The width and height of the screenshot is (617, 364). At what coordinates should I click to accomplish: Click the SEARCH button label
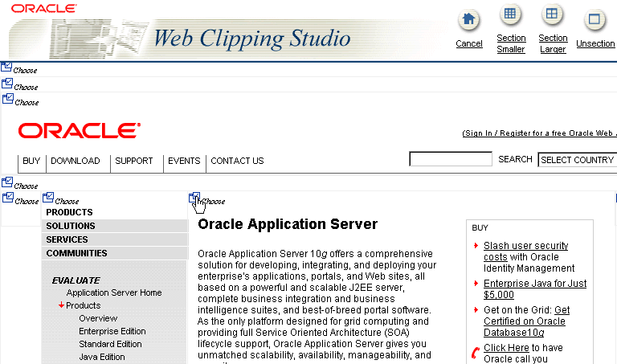coord(515,159)
